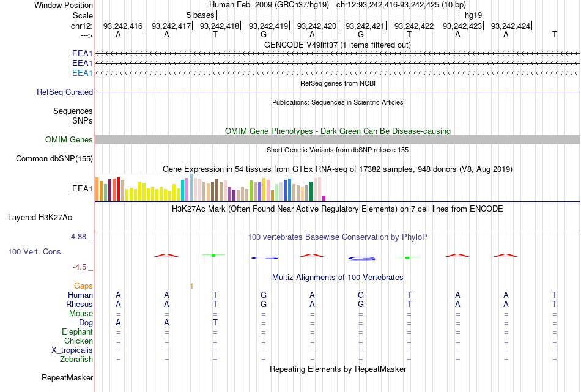Select the Dog species label
Screen dimensions: 581x392
(86, 323)
